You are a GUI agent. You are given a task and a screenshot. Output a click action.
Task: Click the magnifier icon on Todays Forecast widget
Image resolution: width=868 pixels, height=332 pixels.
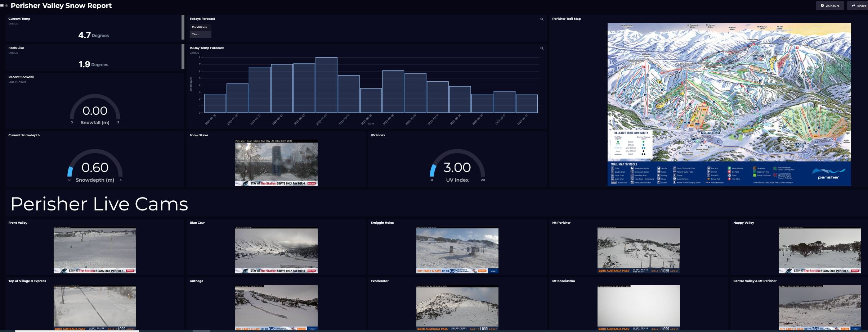[x=542, y=19]
